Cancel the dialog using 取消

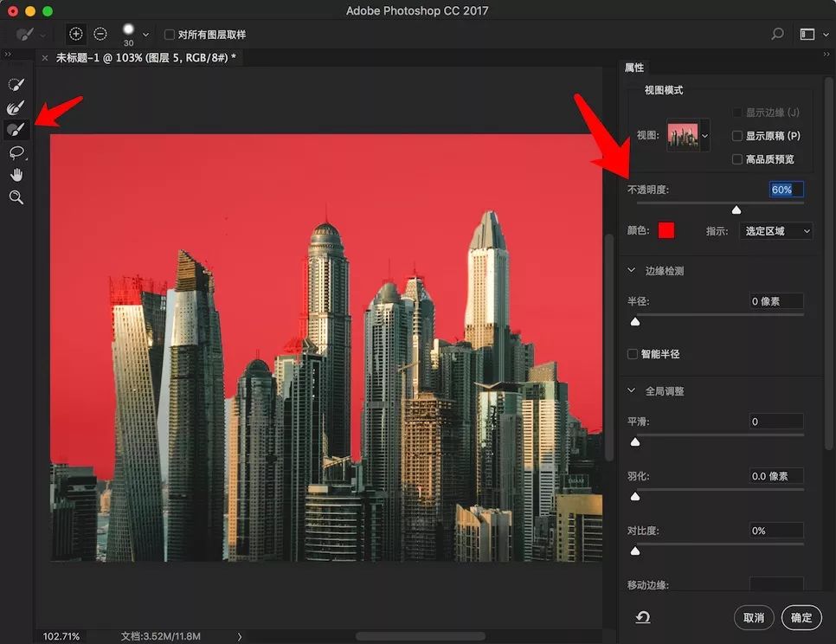pyautogui.click(x=754, y=617)
